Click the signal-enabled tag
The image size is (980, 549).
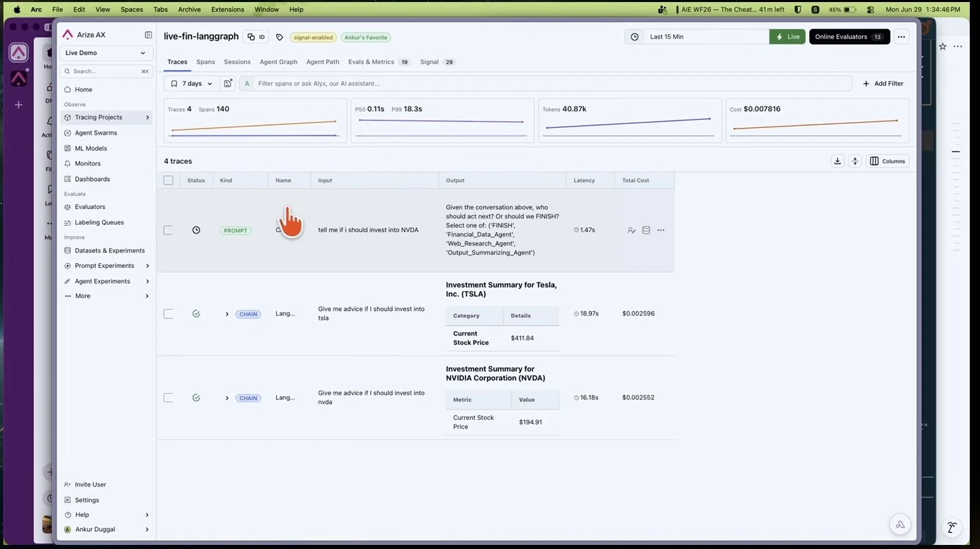coord(313,37)
